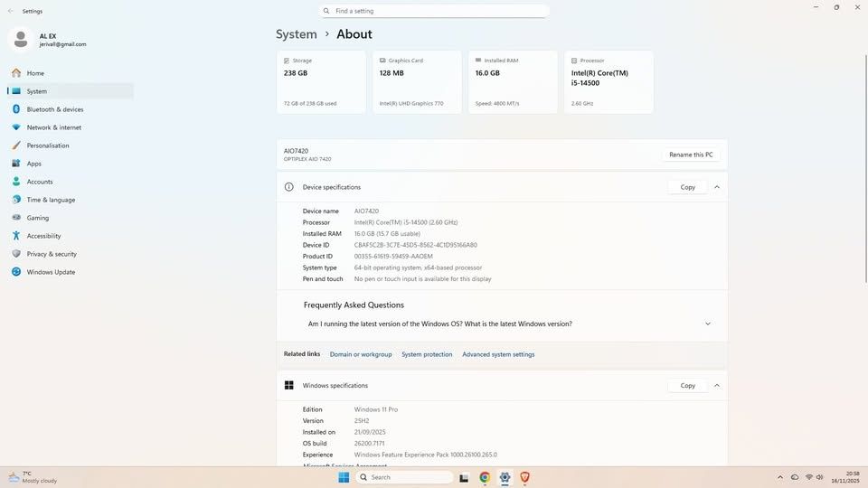
Task: Click the Settings window vertical scrollbar
Action: tap(865, 169)
